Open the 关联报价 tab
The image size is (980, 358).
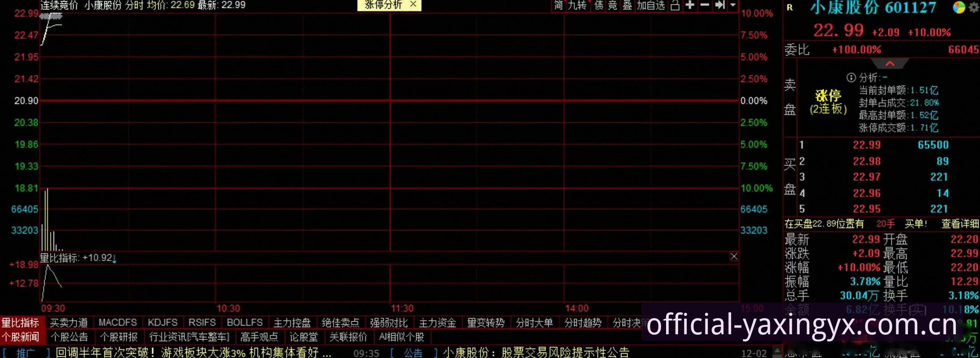348,337
